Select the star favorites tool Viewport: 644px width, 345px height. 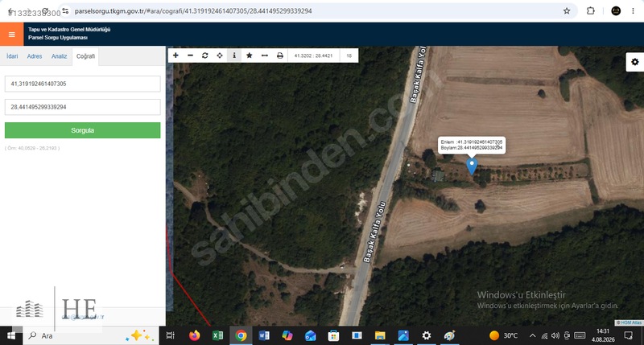coord(250,55)
